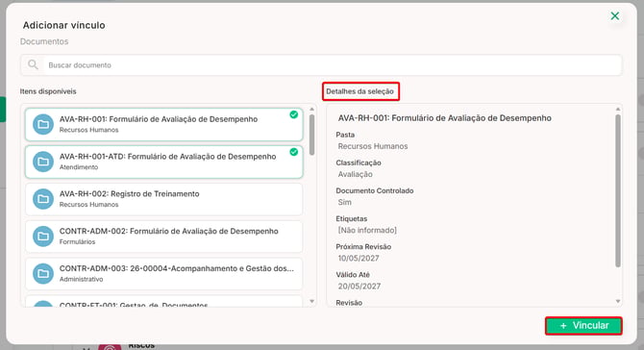Click the Vincular button
This screenshot has height=350, width=644.
pyautogui.click(x=583, y=326)
